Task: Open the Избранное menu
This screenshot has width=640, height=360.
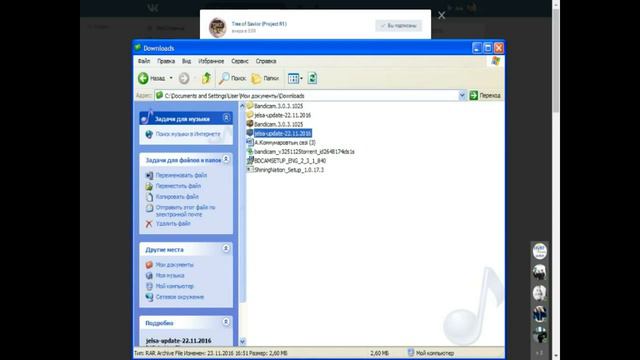Action: tap(211, 61)
